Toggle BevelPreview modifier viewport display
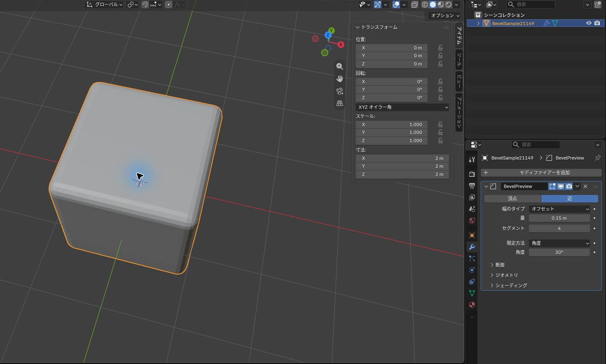Screen dimensions: 606x364 click(561, 186)
